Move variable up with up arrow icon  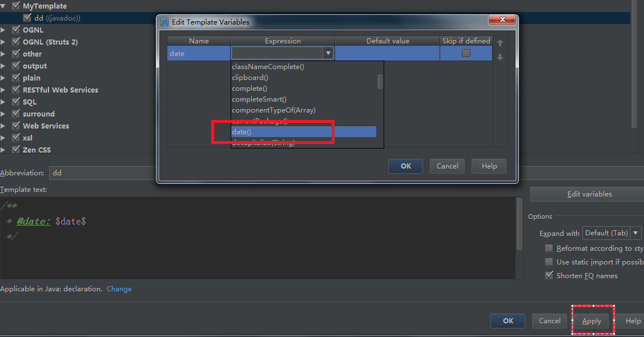point(500,43)
